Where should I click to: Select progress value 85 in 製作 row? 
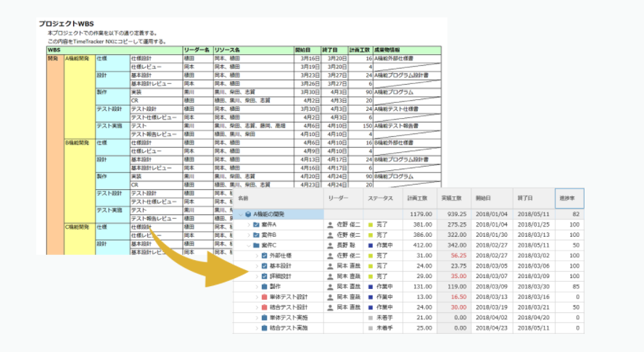pyautogui.click(x=569, y=286)
